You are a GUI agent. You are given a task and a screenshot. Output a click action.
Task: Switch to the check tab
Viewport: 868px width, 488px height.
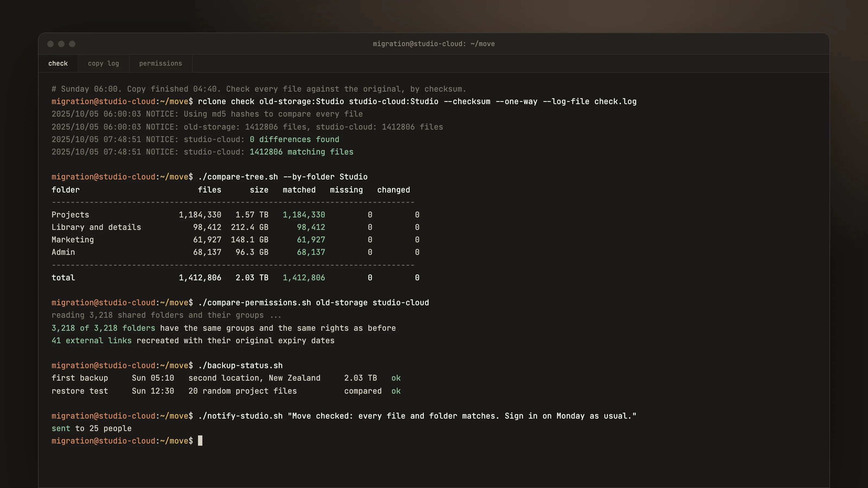tap(58, 64)
